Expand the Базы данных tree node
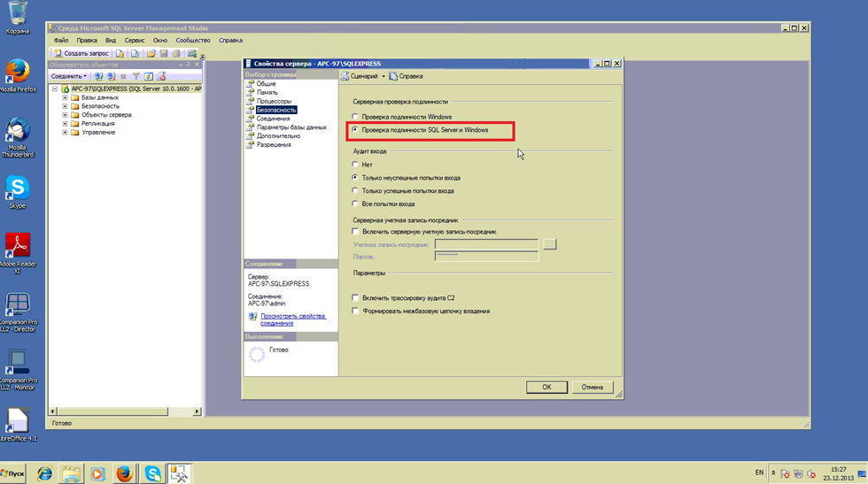This screenshot has height=484, width=868. click(x=65, y=97)
